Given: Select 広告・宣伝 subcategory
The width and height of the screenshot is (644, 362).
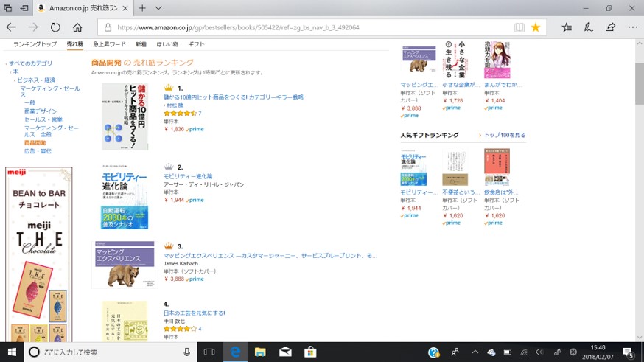Looking at the screenshot, I should click(x=38, y=151).
